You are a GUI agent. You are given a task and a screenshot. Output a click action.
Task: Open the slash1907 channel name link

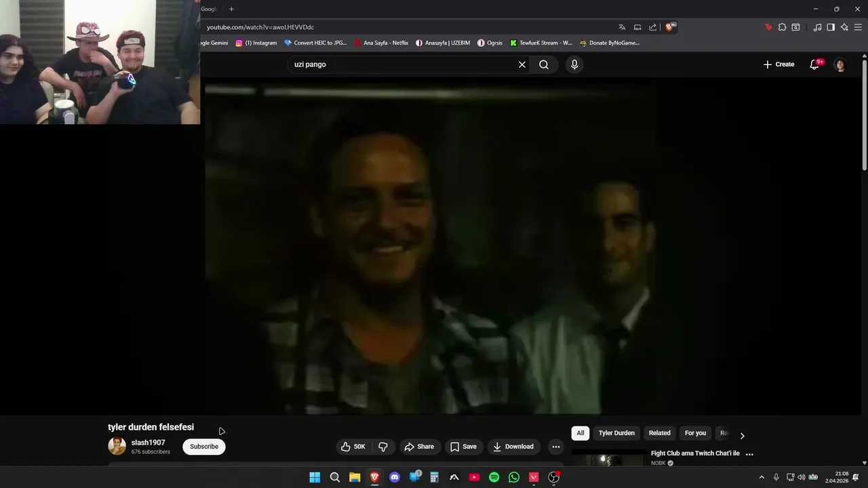click(x=148, y=443)
